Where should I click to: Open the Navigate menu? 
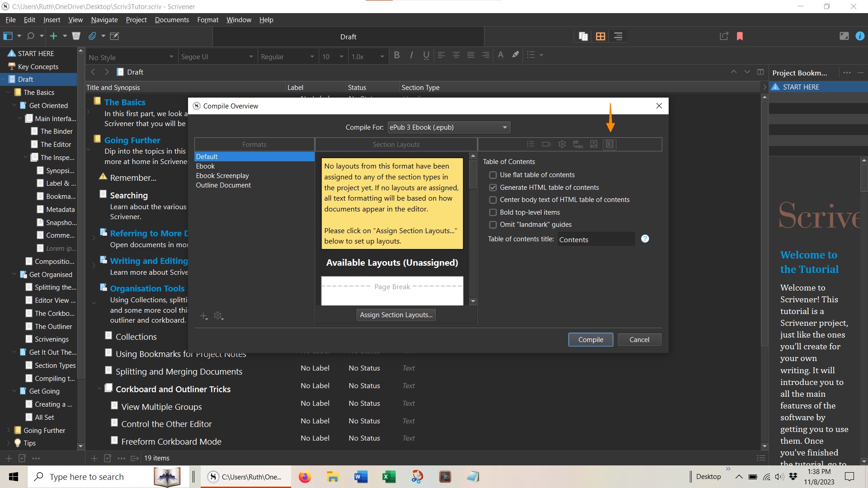tap(104, 20)
